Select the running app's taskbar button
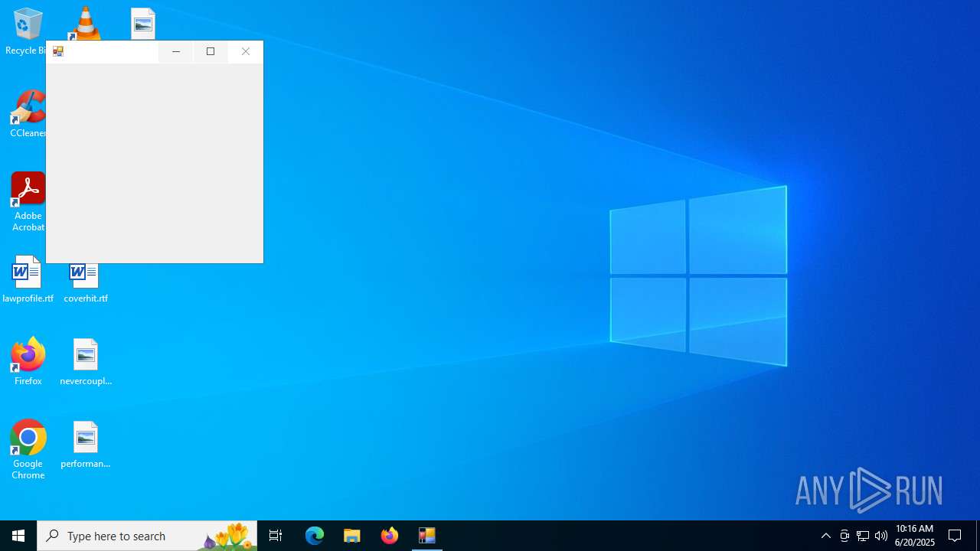 click(x=427, y=536)
